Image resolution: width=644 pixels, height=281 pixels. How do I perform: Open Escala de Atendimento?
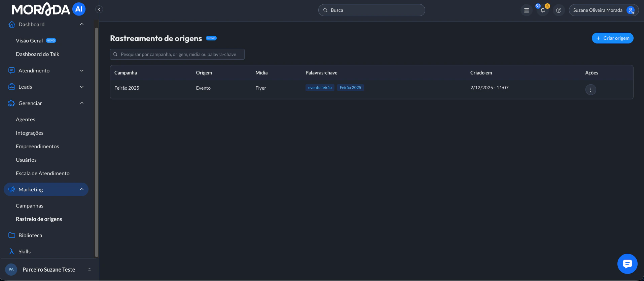43,173
